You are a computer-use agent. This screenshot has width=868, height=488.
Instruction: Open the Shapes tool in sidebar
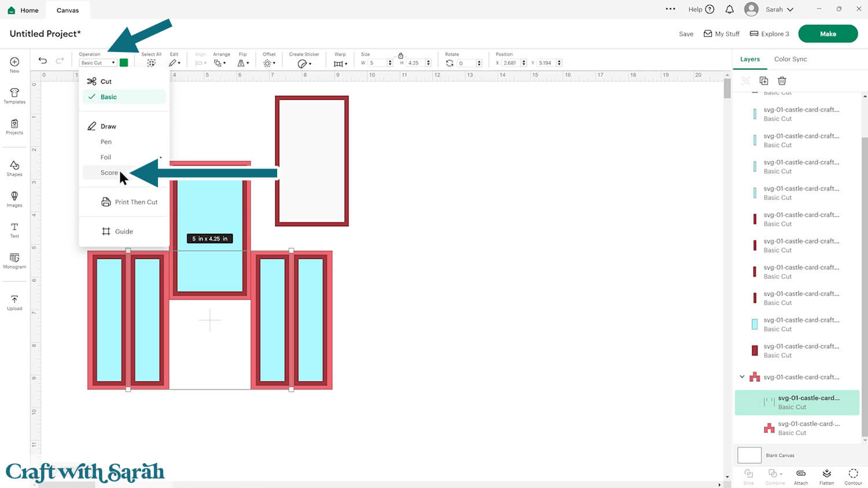[x=14, y=168]
